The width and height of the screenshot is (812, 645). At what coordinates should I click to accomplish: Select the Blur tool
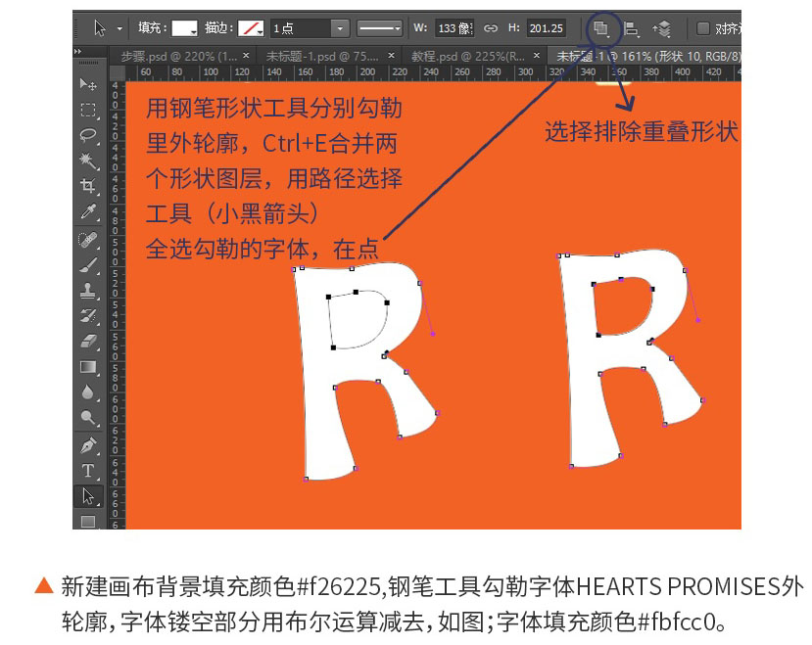coord(88,392)
